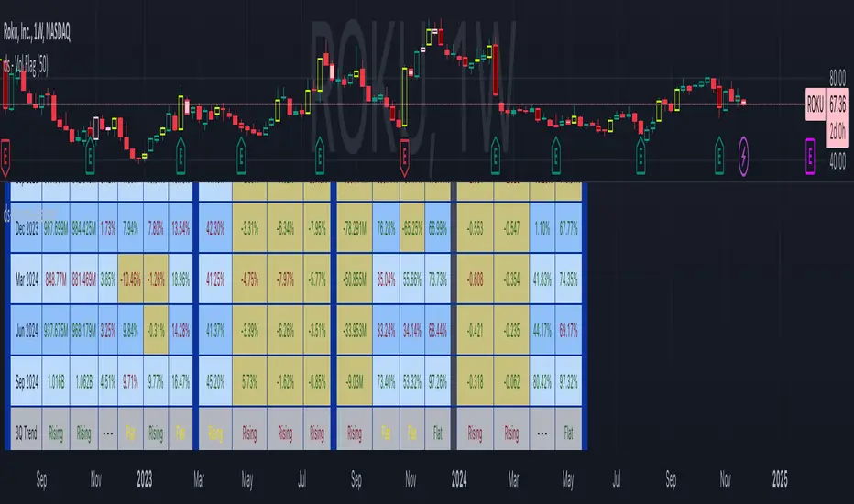The height and width of the screenshot is (504, 854).
Task: Open green earnings marker between Jul and Sep 2024
Action: click(640, 157)
